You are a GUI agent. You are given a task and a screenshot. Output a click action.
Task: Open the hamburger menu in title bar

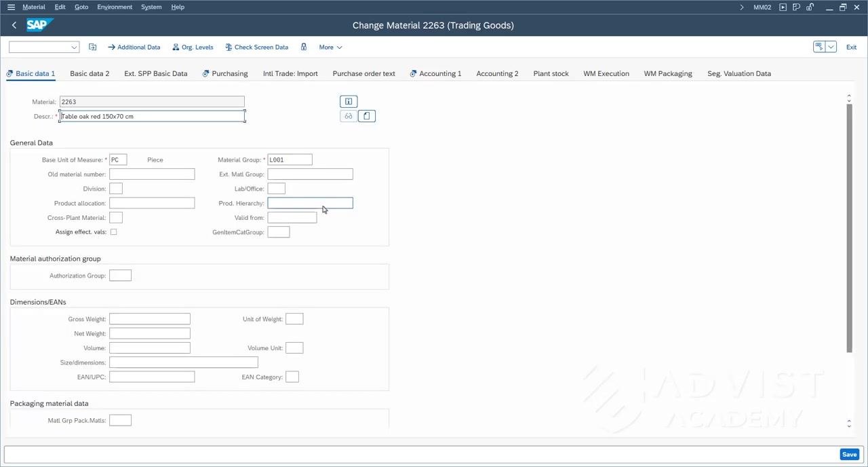11,7
